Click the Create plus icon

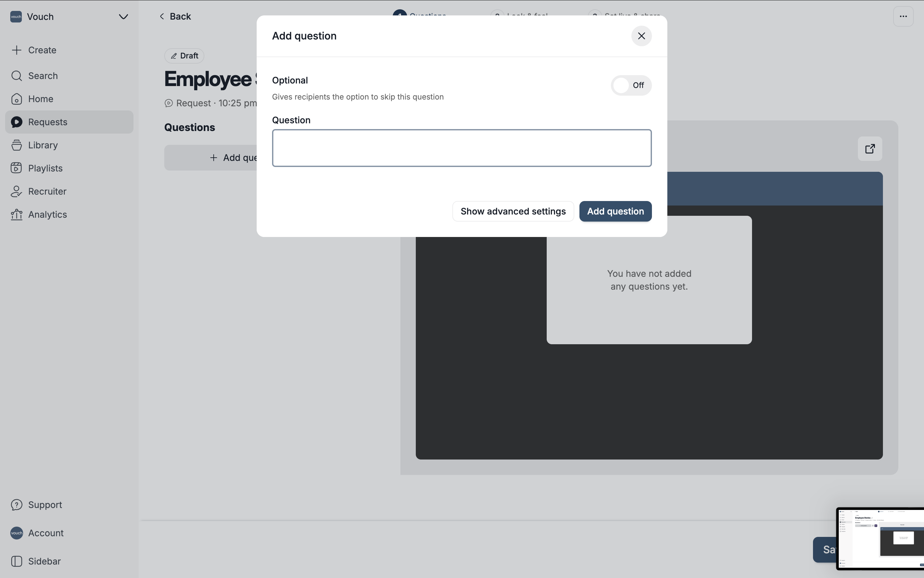(x=16, y=50)
